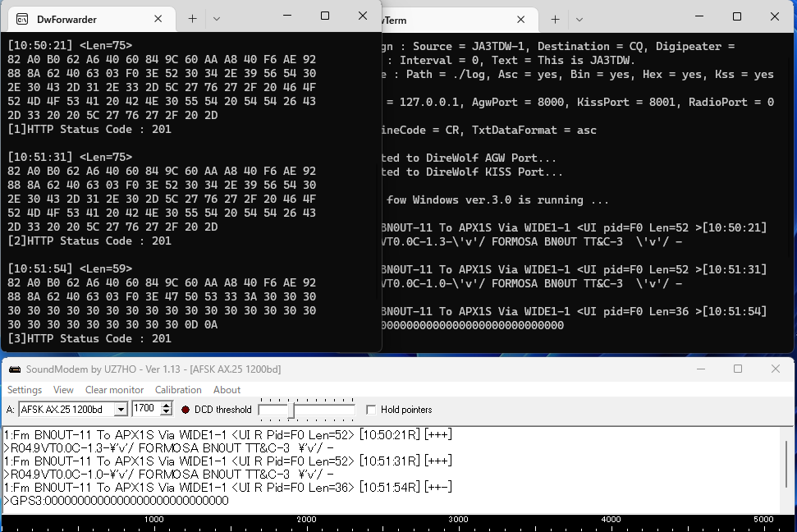Screen dimensions: 797x532
Task: Expand the DwForwarder tab profile dropdown
Action: (217, 19)
